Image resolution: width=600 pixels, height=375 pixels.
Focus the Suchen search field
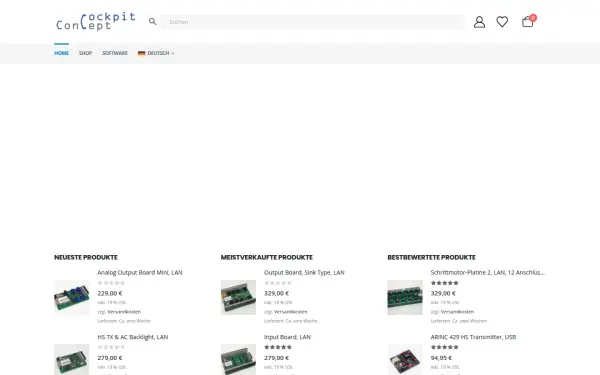[313, 22]
